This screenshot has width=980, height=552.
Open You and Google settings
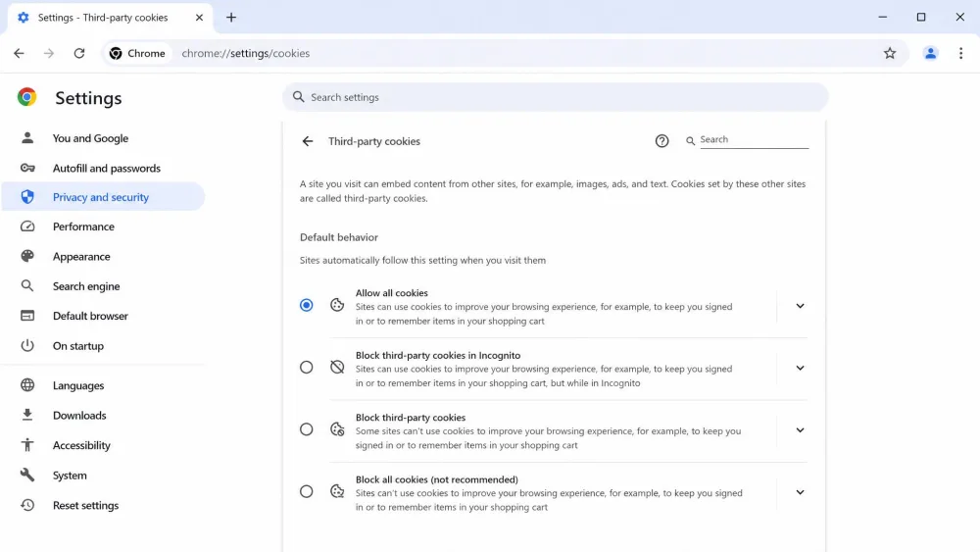[104, 138]
